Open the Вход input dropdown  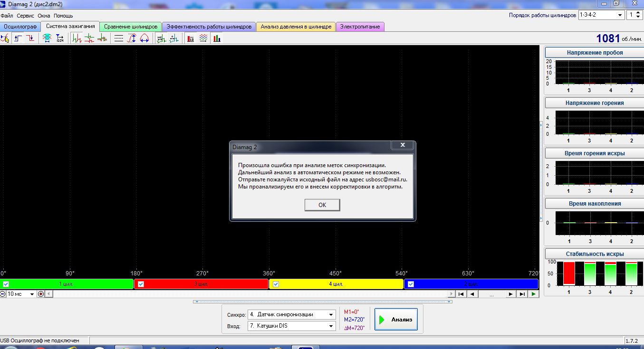(291, 326)
